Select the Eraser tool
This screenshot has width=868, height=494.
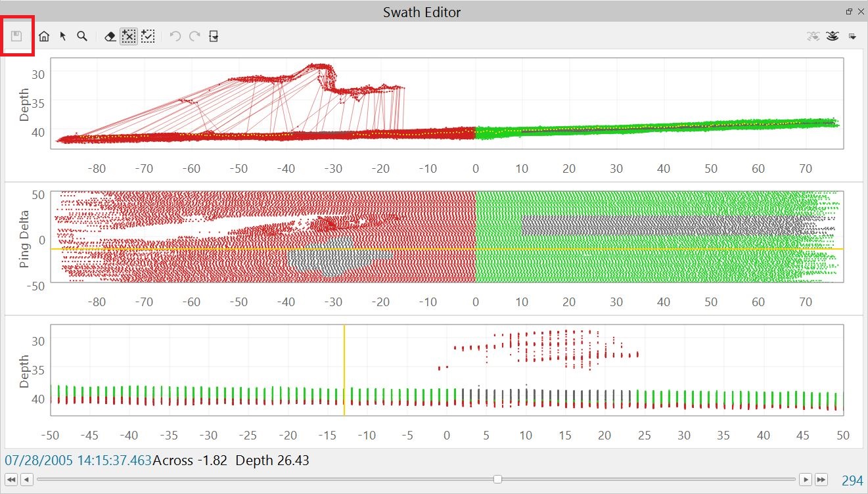tap(110, 37)
